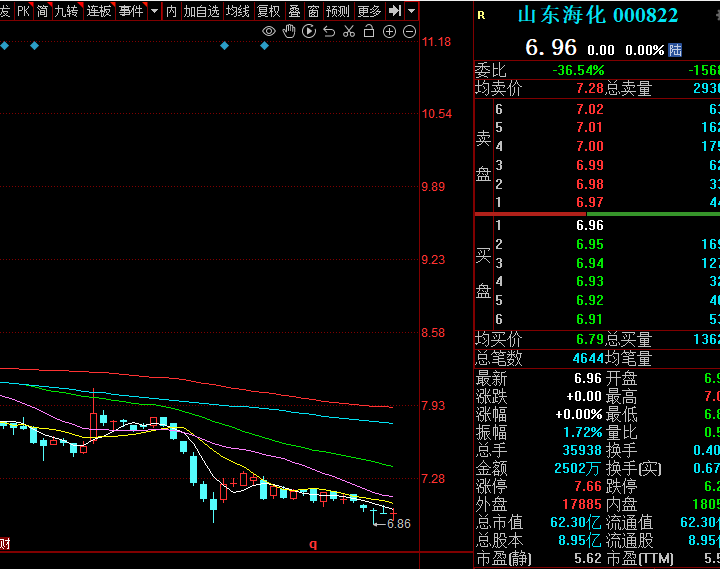Image resolution: width=720 pixels, height=569 pixels.
Task: Click the 11.18 price axis label
Action: [x=437, y=42]
